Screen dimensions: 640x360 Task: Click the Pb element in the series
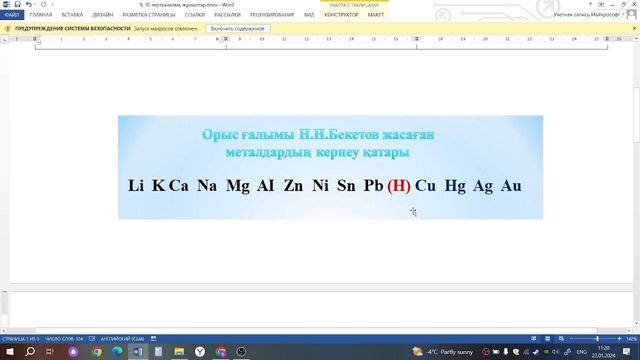[373, 185]
